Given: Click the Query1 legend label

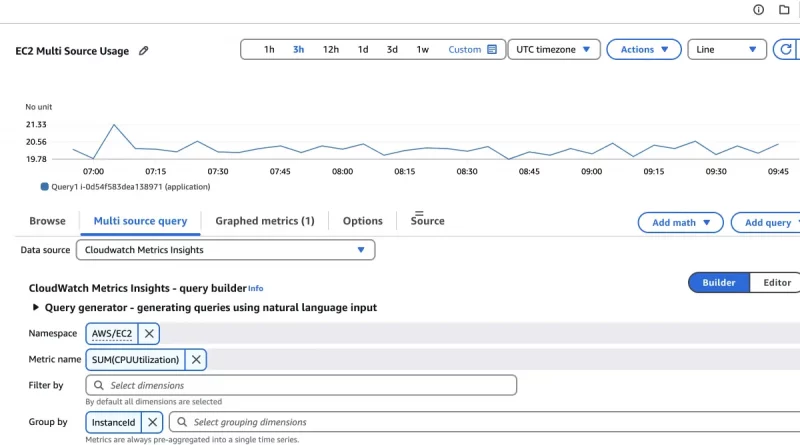Looking at the screenshot, I should (131, 187).
